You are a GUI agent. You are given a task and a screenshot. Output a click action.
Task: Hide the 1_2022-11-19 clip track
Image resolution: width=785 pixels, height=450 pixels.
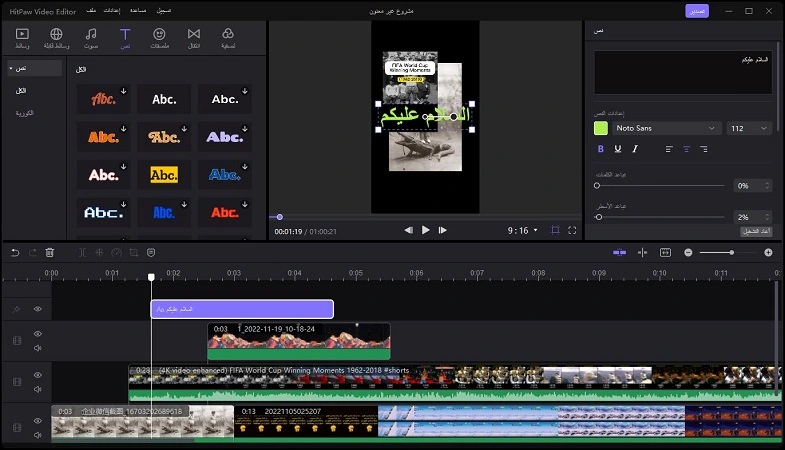pyautogui.click(x=38, y=334)
